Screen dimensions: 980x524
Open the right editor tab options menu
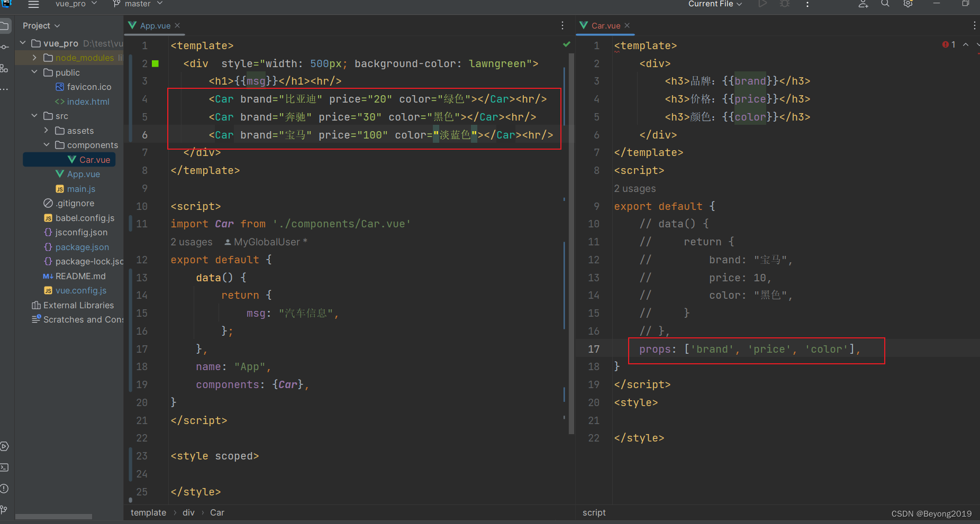(x=974, y=25)
